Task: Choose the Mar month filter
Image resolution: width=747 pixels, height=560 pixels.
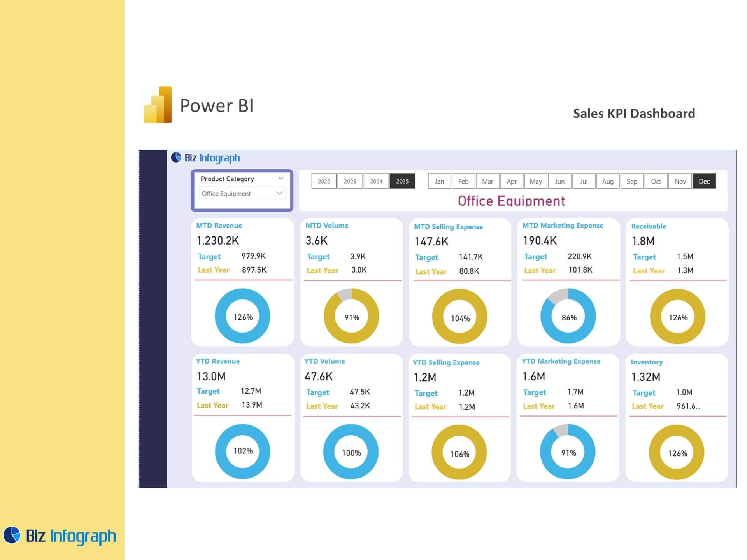Action: click(x=487, y=181)
